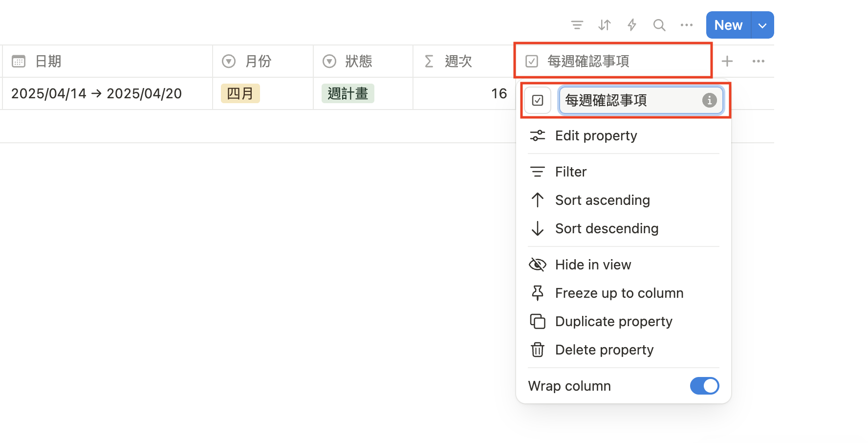868x443 pixels.
Task: Click the sort arrows icon in the toolbar
Action: pyautogui.click(x=605, y=25)
